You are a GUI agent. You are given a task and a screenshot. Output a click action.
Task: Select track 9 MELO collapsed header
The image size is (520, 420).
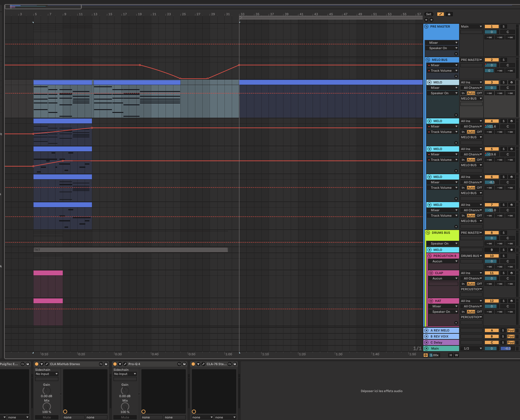[x=442, y=250]
